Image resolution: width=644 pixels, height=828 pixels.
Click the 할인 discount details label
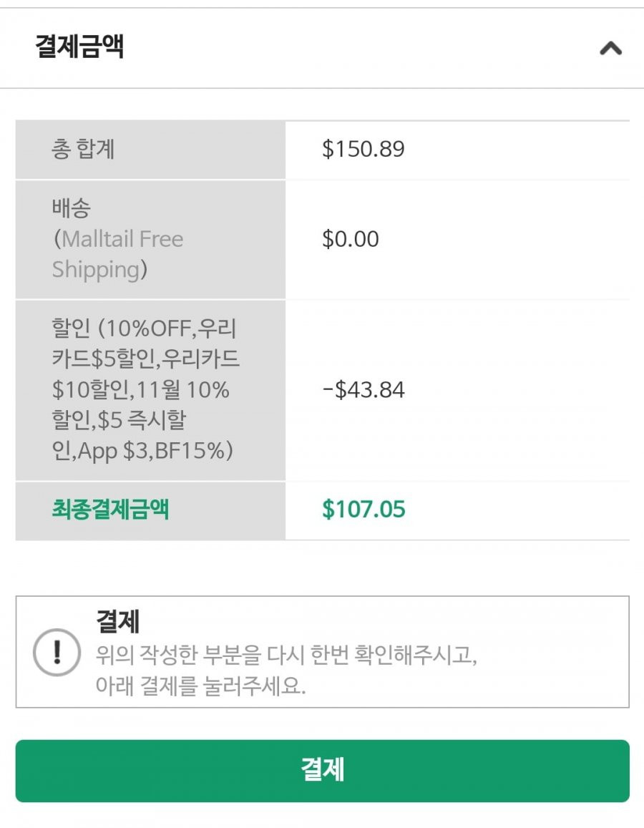(146, 390)
